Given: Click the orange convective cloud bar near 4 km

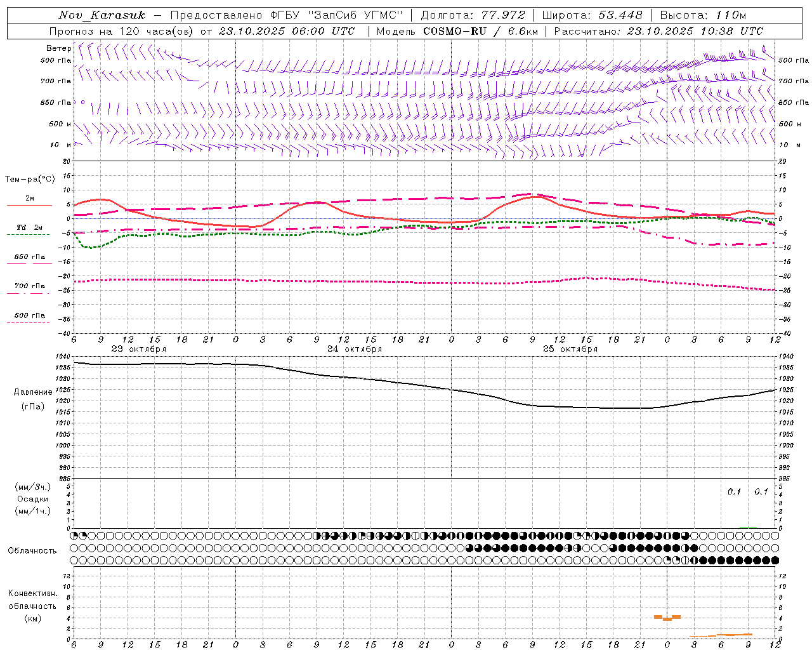Looking at the screenshot, I should point(667,617).
